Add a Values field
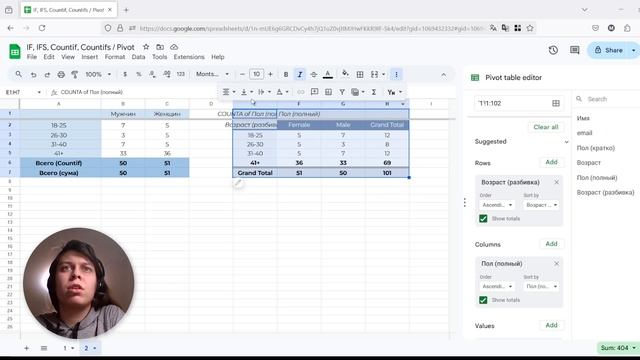The width and height of the screenshot is (640, 360). [x=551, y=325]
